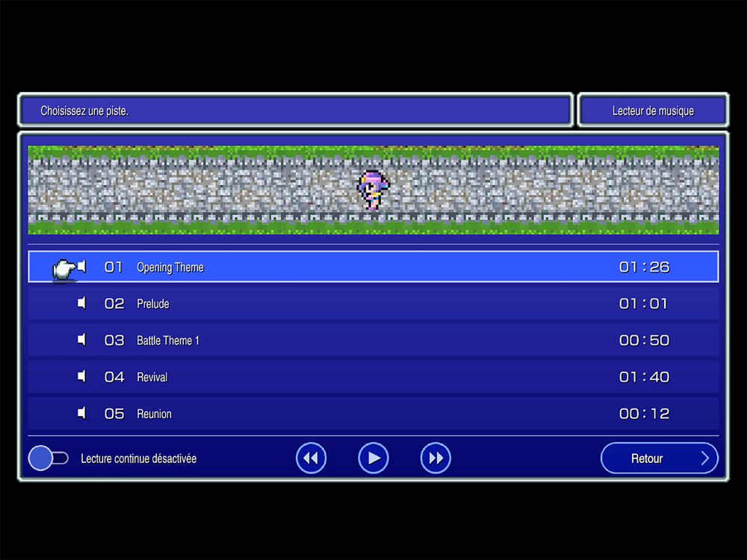
Task: Click the walking character sprite
Action: (x=373, y=190)
